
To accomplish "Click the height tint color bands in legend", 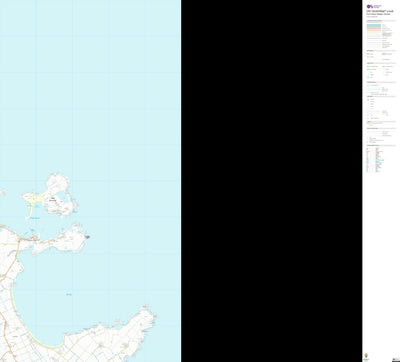I will 374,29.
